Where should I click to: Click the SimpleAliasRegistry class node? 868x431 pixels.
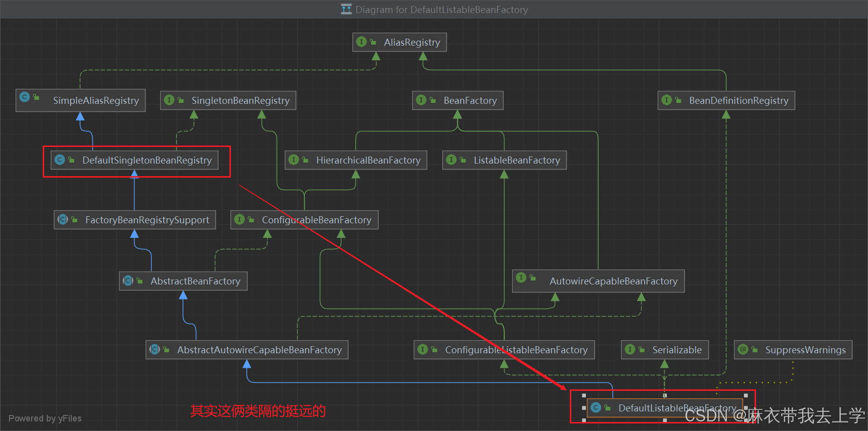tap(81, 100)
